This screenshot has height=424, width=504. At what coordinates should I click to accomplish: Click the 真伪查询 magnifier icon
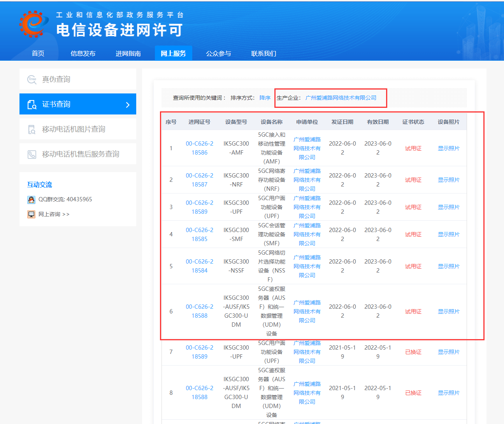coord(32,79)
